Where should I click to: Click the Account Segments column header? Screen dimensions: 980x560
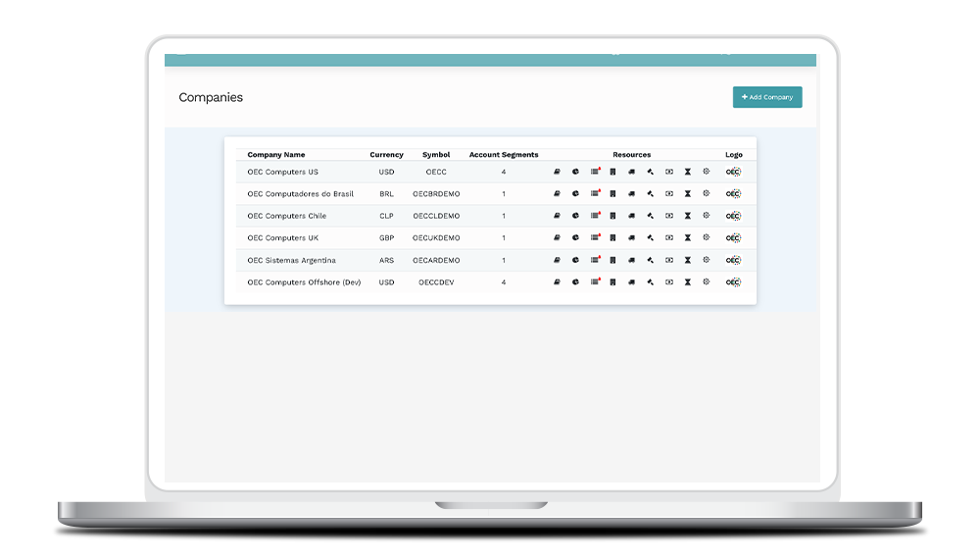(x=503, y=155)
